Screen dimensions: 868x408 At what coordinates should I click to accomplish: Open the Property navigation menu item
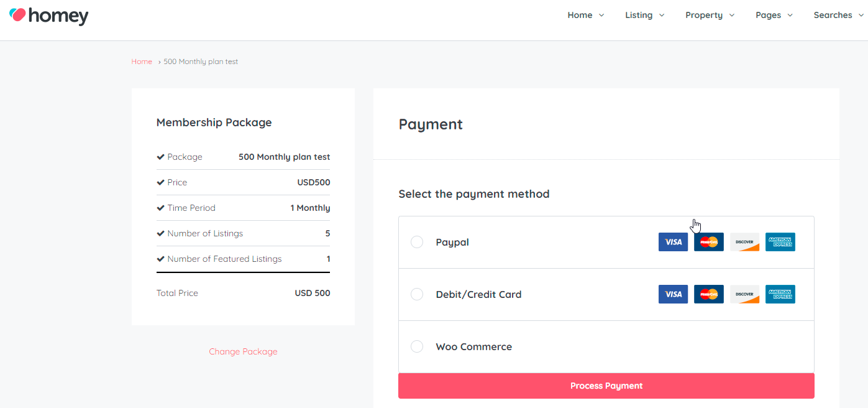point(704,15)
